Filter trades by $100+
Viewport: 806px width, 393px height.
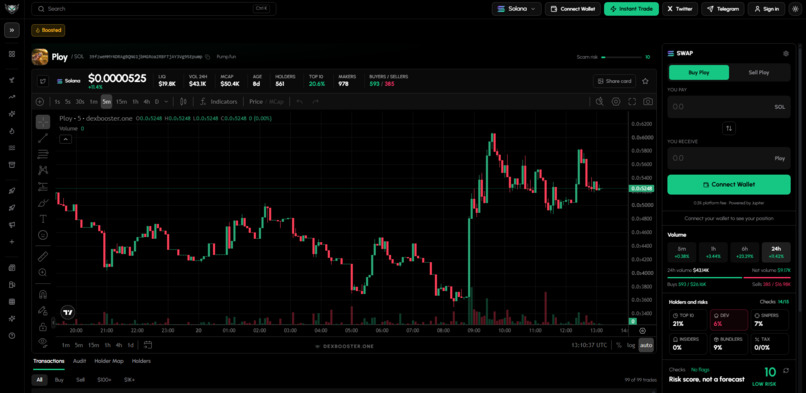104,380
